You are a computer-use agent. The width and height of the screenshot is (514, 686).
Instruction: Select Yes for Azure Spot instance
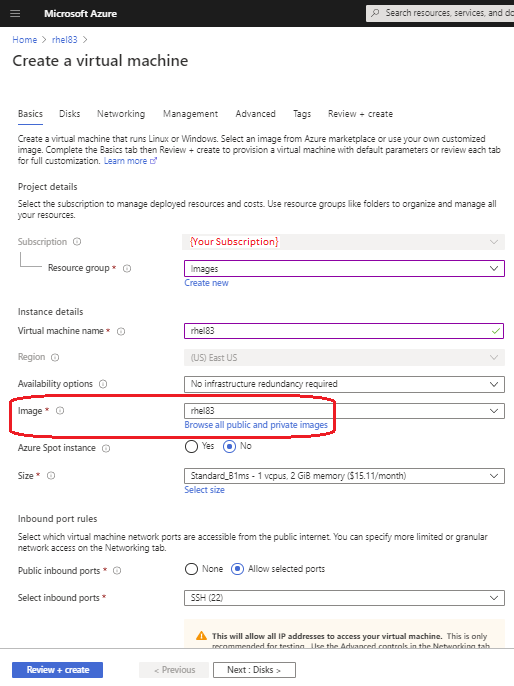tap(191, 446)
